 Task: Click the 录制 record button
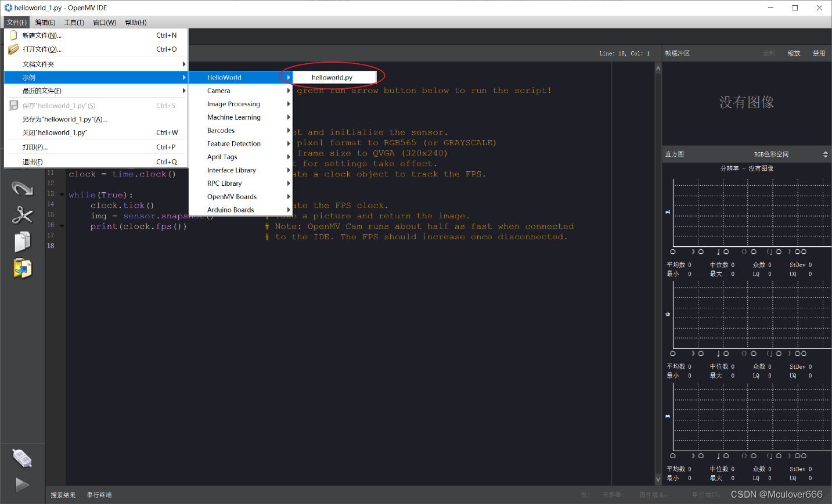click(x=769, y=53)
